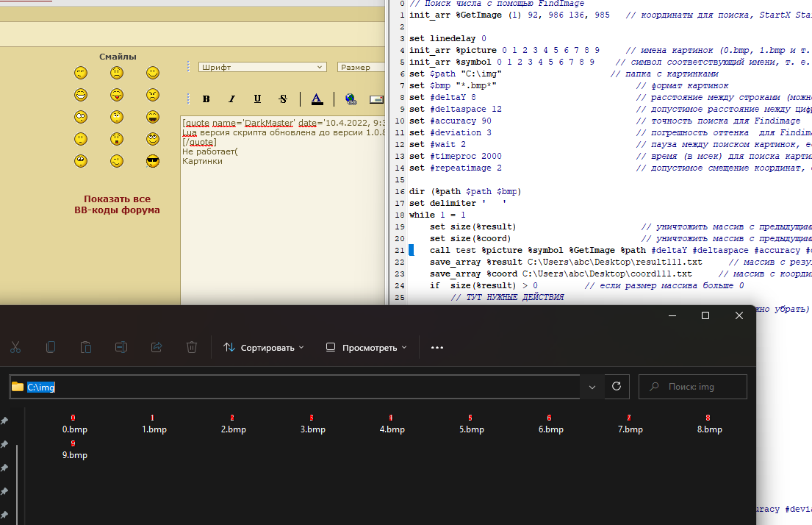
Task: Apply italic formatting in the forum editor
Action: [231, 99]
